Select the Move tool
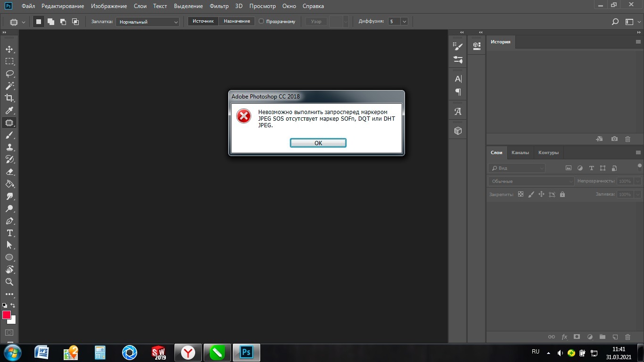 (9, 49)
